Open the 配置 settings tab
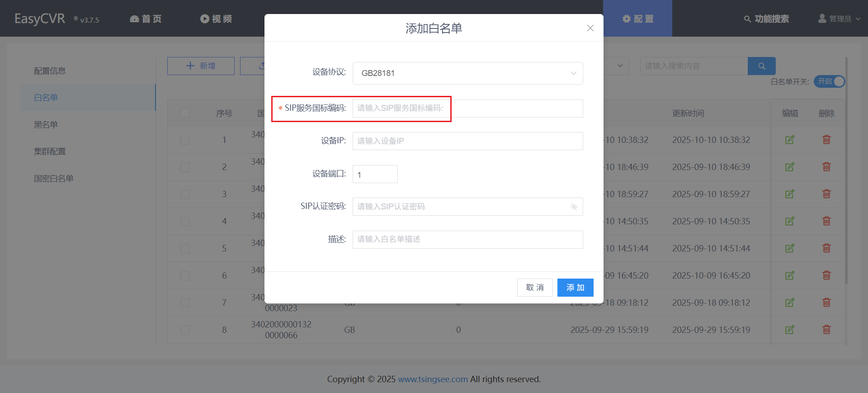868x393 pixels. click(637, 19)
